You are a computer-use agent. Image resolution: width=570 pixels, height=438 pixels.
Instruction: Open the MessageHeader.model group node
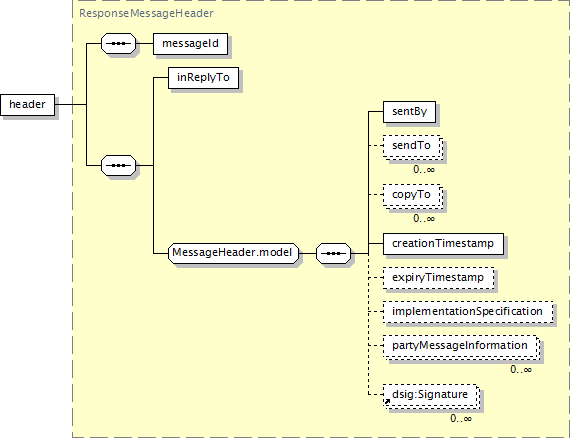(233, 253)
